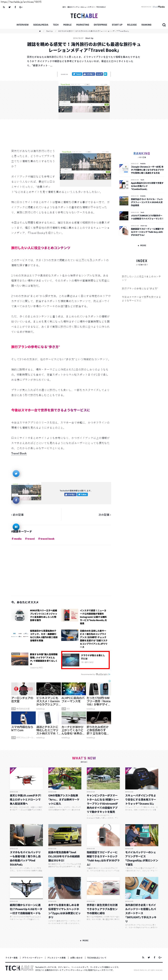Image resolution: width=168 pixels, height=980 pixels.
Task: Click the Facebook icon in top bar
Action: point(15,7)
